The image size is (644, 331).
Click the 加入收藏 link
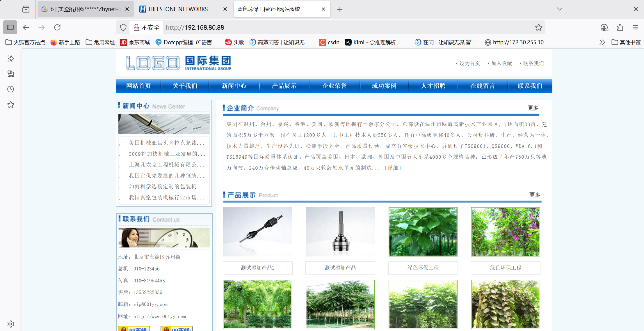[x=501, y=63]
